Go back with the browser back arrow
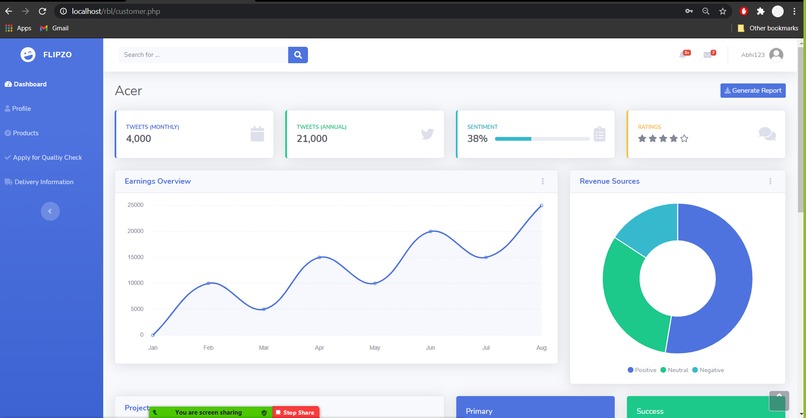The height and width of the screenshot is (418, 806). point(9,11)
